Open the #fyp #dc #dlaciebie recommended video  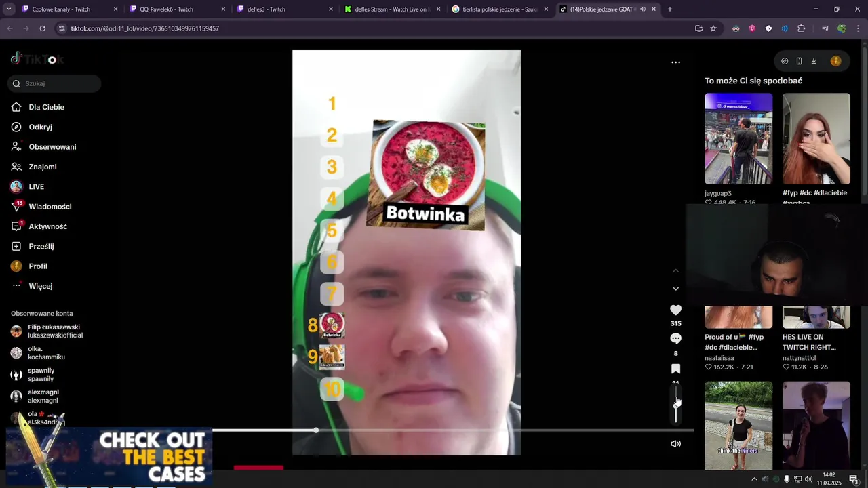pyautogui.click(x=816, y=139)
